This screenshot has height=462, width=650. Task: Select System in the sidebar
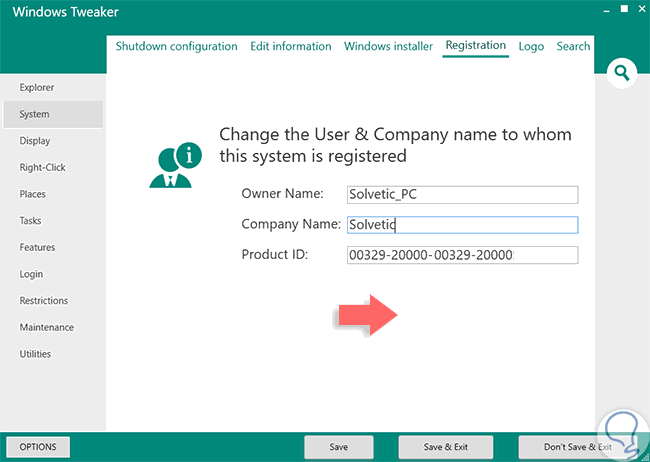pyautogui.click(x=53, y=114)
